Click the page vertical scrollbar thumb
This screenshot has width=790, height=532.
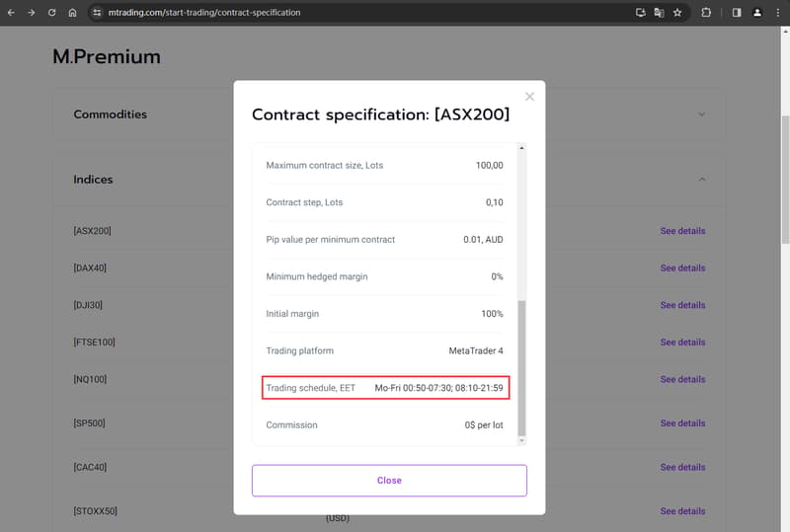pos(785,180)
